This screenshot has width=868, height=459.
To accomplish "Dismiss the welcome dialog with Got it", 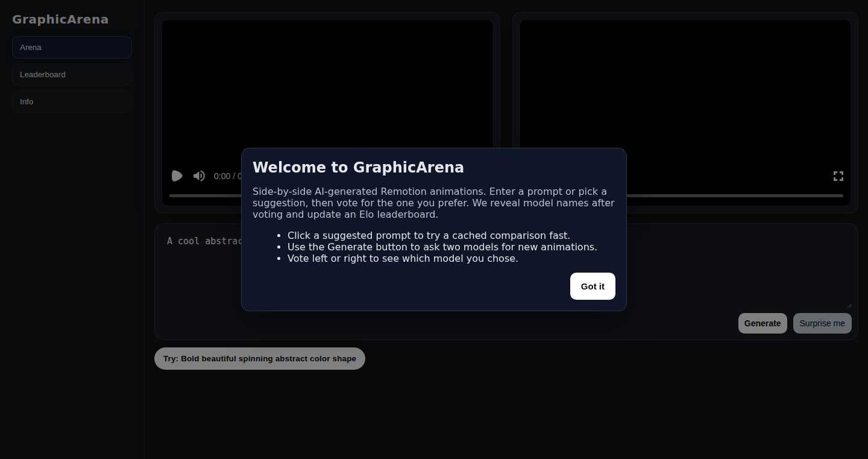I will [593, 286].
